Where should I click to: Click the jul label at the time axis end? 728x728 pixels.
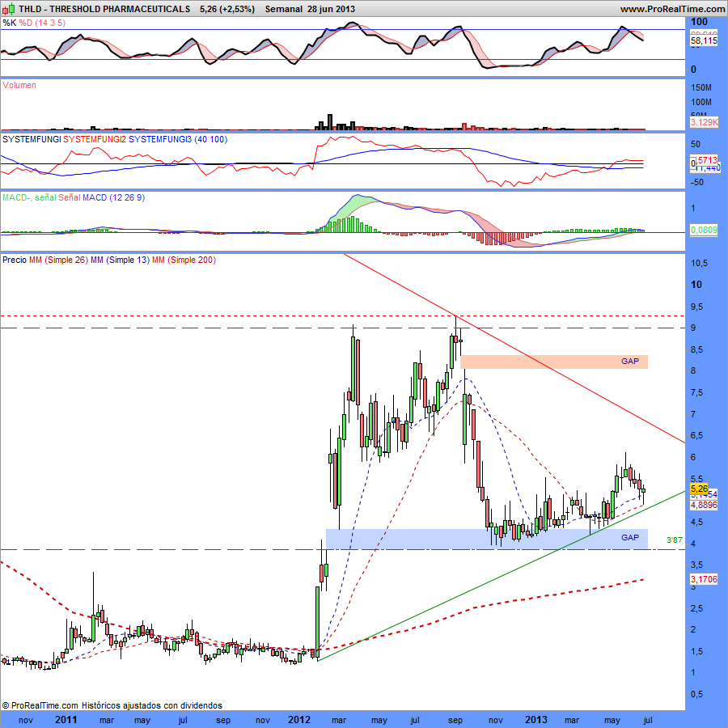point(648,720)
